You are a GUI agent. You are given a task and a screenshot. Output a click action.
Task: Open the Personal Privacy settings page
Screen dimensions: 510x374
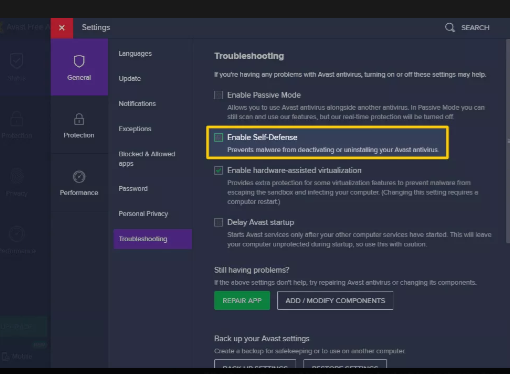click(143, 214)
